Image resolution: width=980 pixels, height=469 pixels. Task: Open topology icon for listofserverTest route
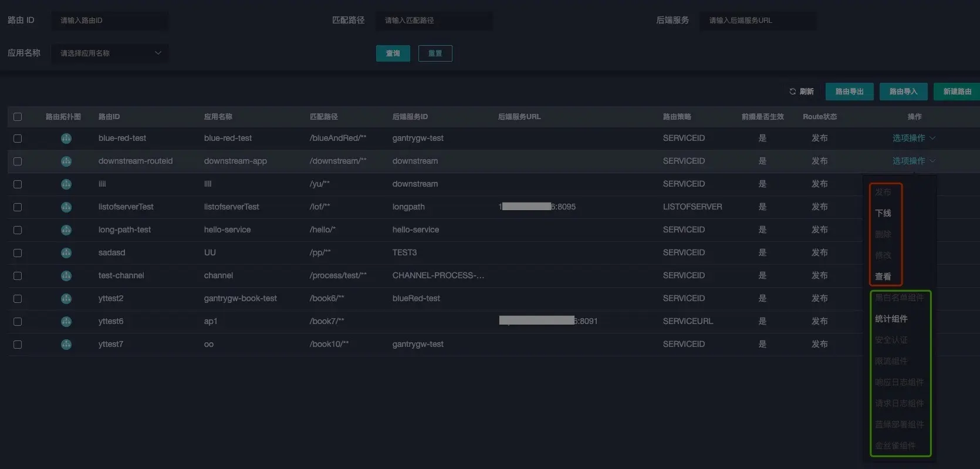[x=66, y=207]
